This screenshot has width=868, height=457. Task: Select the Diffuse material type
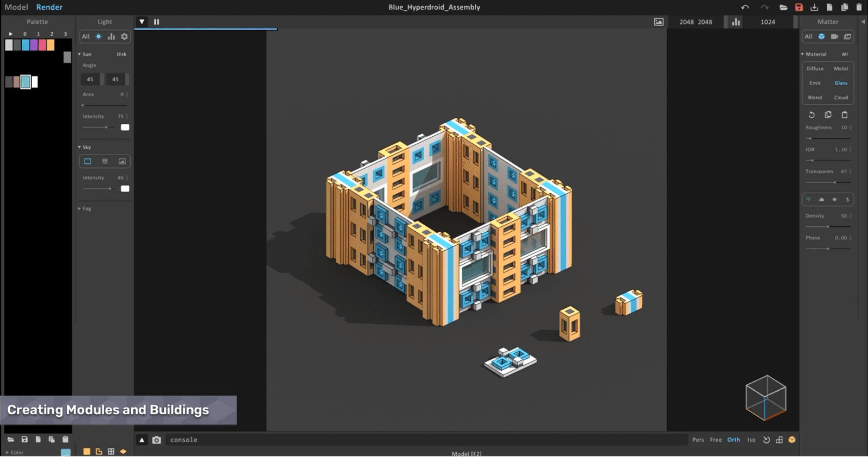tap(815, 68)
